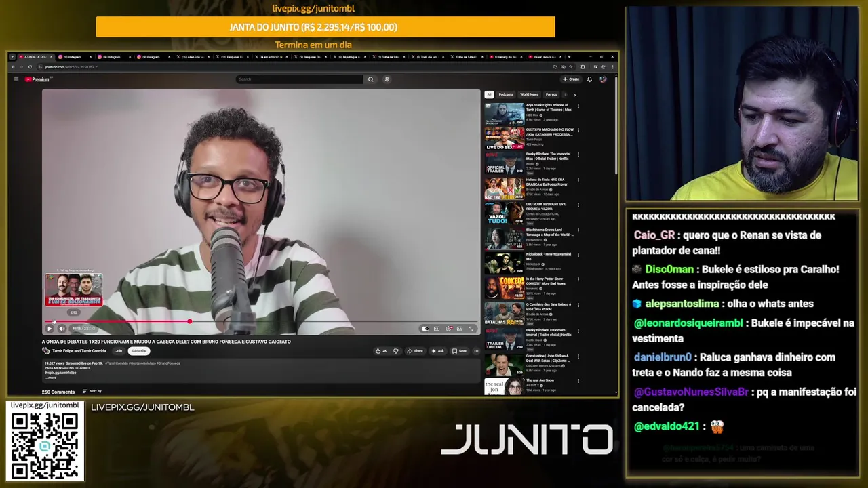Open options for Helena de Troia video
The height and width of the screenshot is (488, 868).
pos(578,180)
